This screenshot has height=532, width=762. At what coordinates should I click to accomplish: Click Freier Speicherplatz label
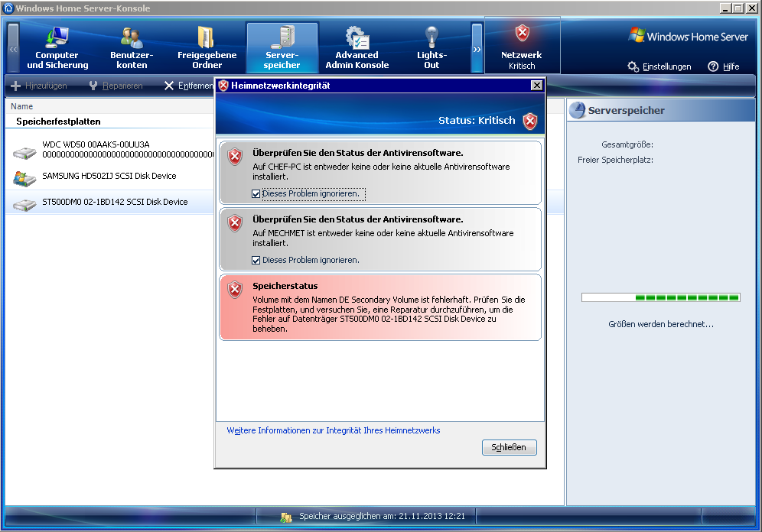click(x=615, y=161)
